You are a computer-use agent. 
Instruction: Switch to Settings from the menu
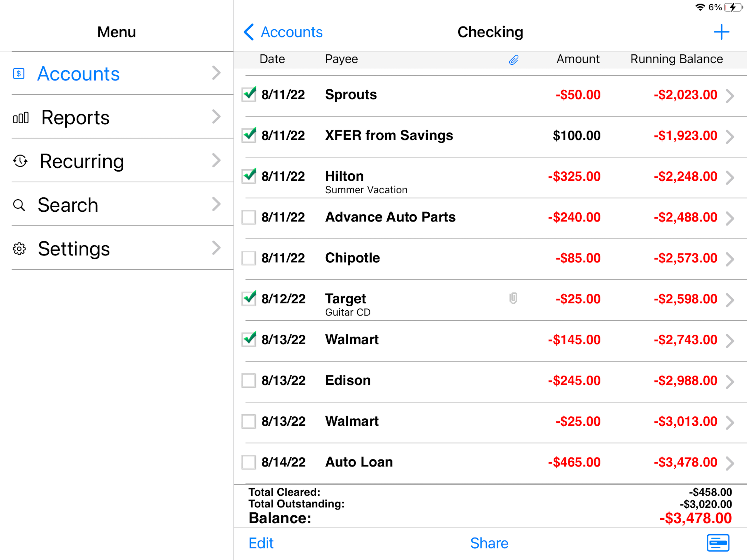[74, 249]
